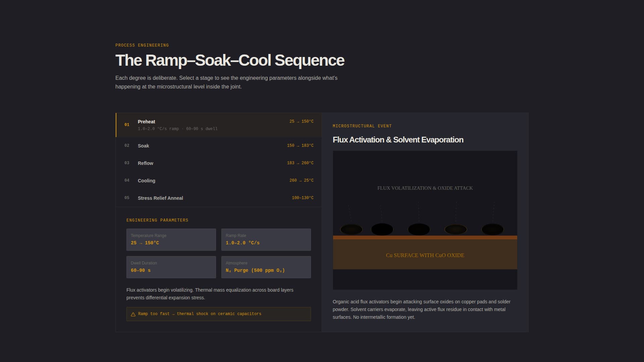Click the active Preheat stage entry

[218, 125]
